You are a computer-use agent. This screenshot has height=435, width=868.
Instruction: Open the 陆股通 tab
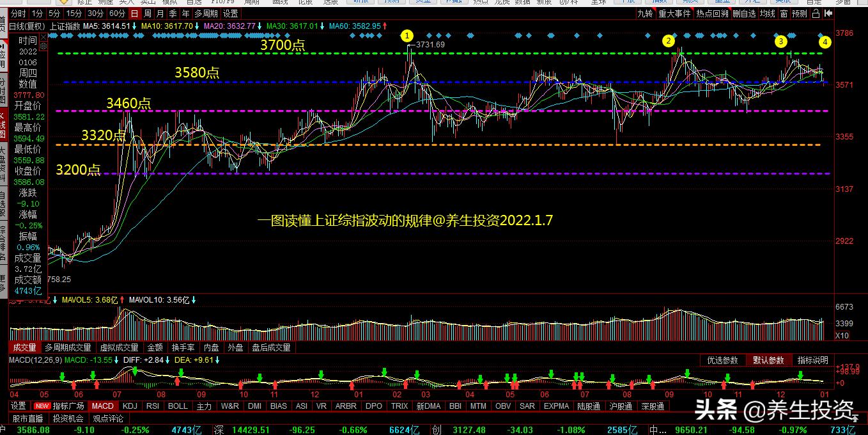pyautogui.click(x=589, y=406)
